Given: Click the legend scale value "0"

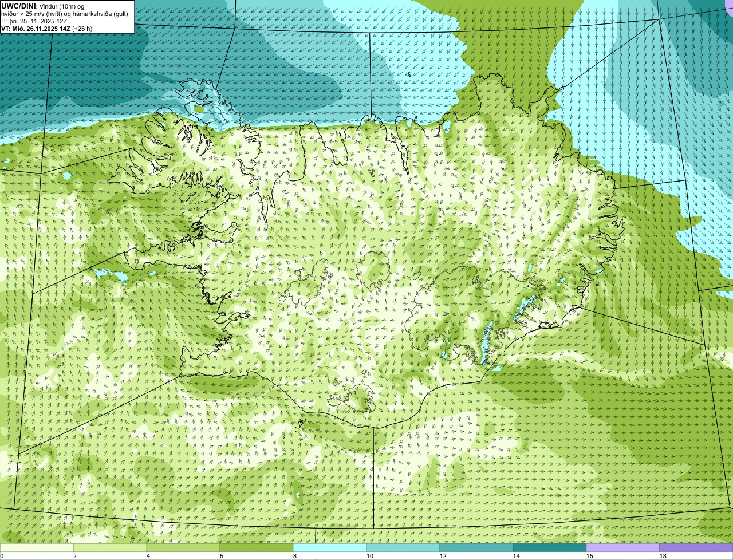Looking at the screenshot, I should tap(2, 556).
